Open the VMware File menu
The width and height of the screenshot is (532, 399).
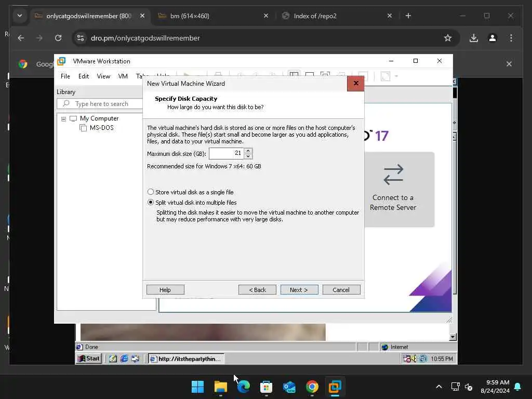(x=65, y=76)
